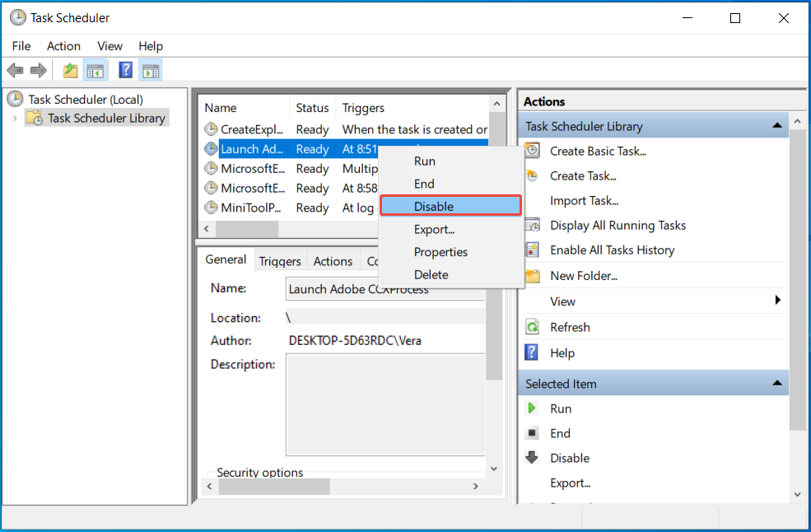Image resolution: width=811 pixels, height=532 pixels.
Task: Switch to the Triggers tab
Action: pyautogui.click(x=280, y=260)
